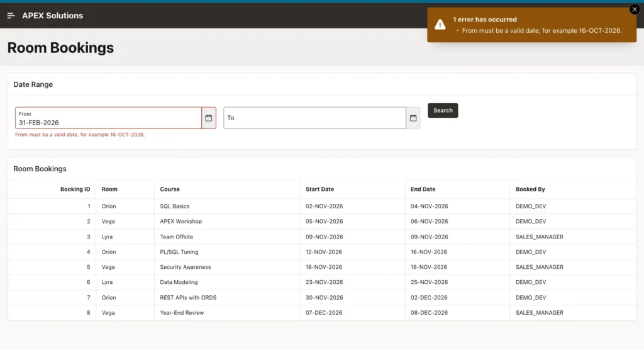Image resolution: width=644 pixels, height=350 pixels.
Task: Click 'SALES_MANAGER' in Year-End Review row
Action: tap(539, 313)
